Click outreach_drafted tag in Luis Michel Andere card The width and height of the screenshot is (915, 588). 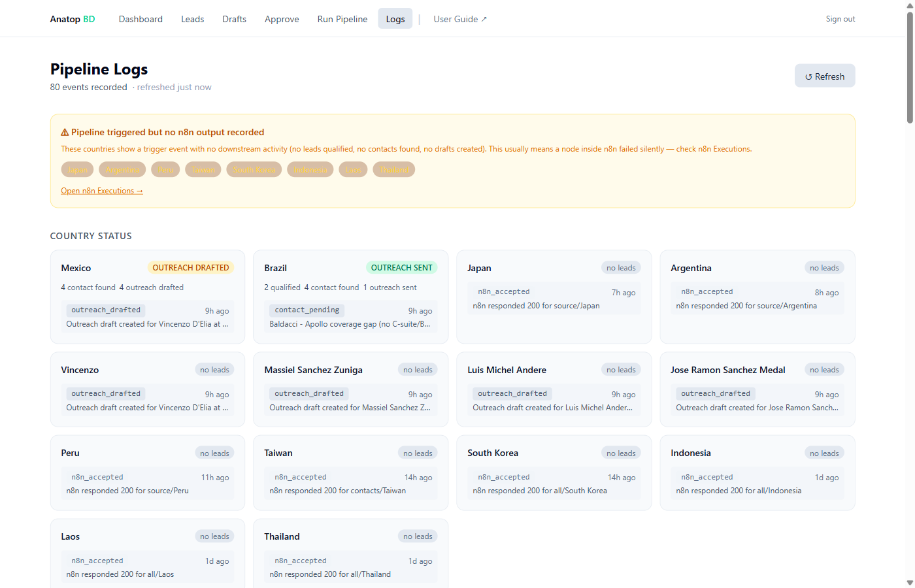pos(512,393)
